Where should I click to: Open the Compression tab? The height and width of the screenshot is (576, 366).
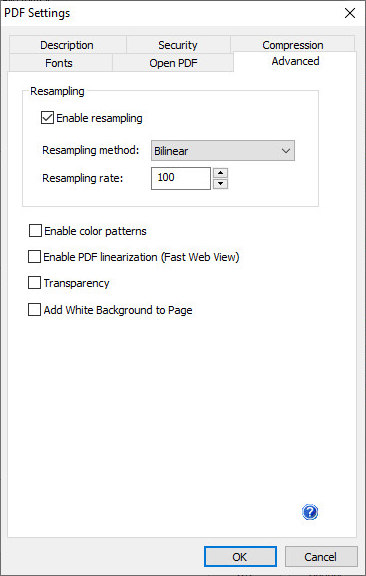click(293, 45)
